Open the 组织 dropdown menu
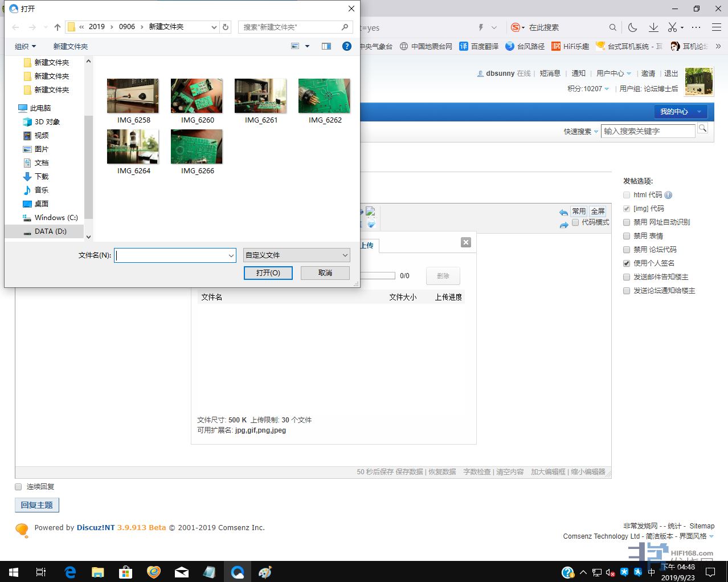 click(x=25, y=47)
